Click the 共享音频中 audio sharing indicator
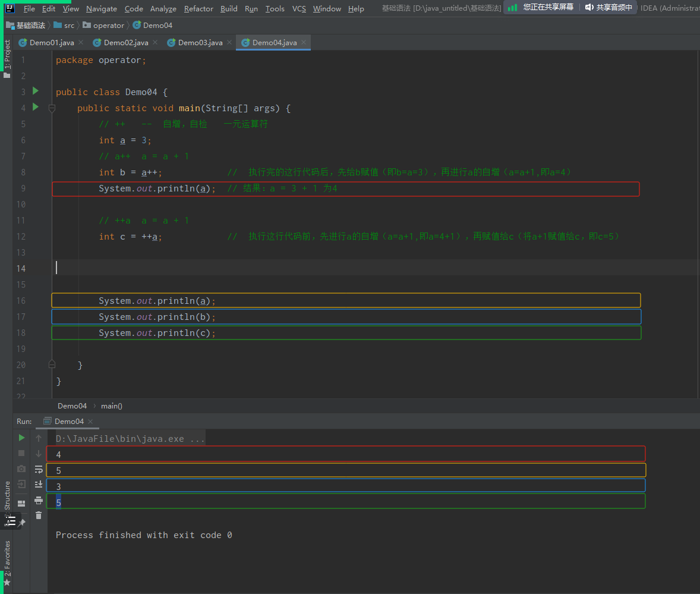Image resolution: width=700 pixels, height=594 pixels. pyautogui.click(x=608, y=7)
